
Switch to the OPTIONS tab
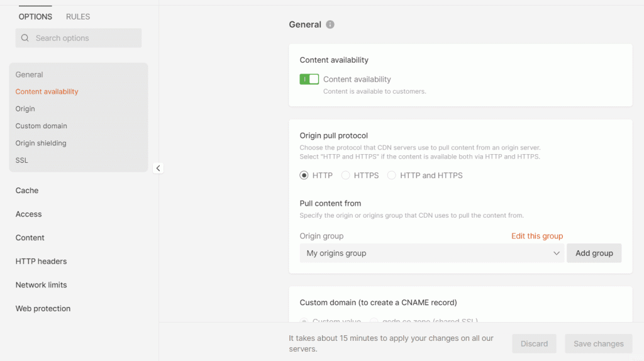[35, 16]
